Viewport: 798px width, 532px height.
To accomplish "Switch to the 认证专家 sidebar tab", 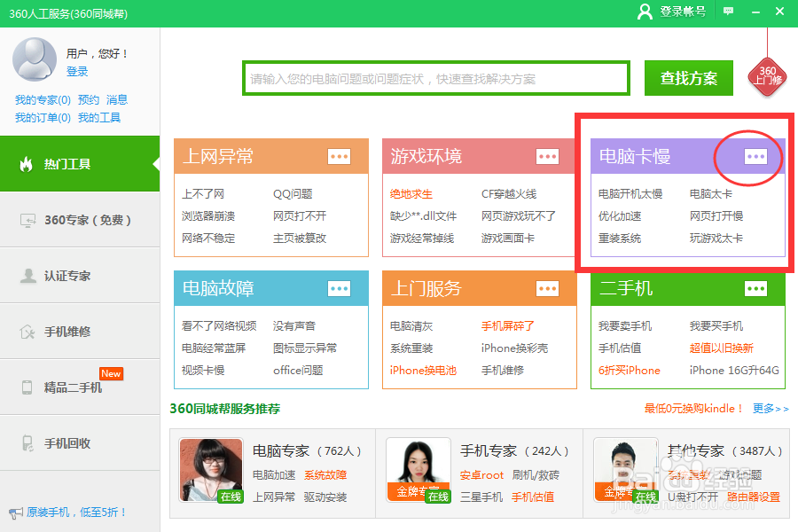I will (x=80, y=276).
